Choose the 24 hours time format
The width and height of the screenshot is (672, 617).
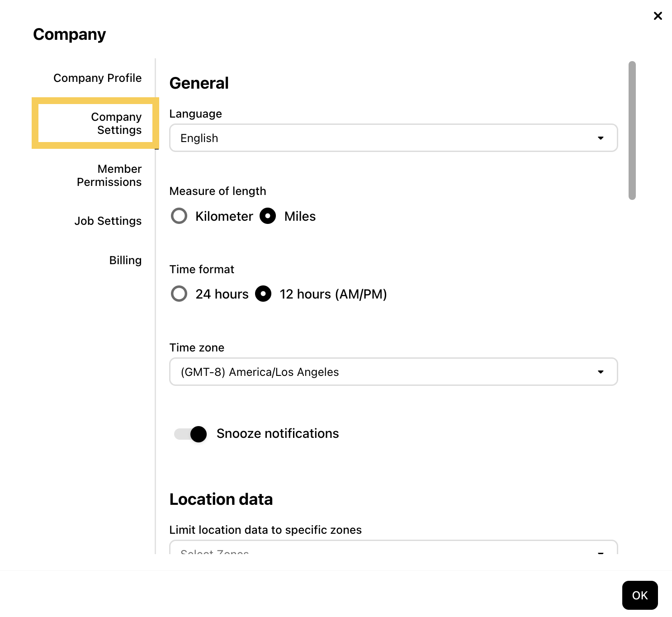pyautogui.click(x=179, y=294)
